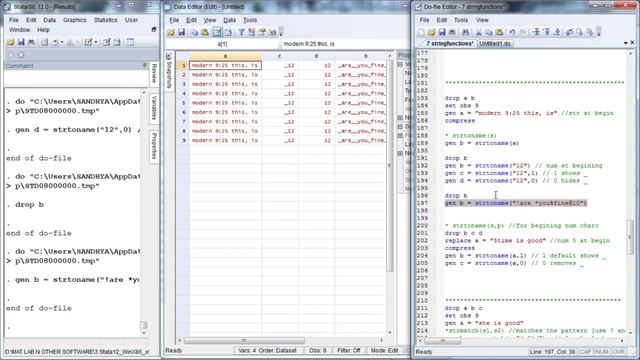Image resolution: width=640 pixels, height=360 pixels.
Task: Save icon in Do-file Editor toolbar
Action: (442, 32)
